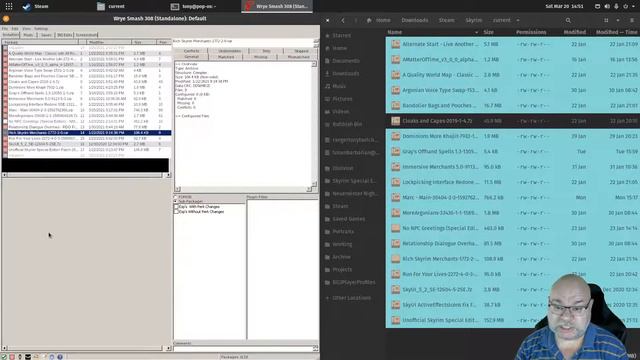Click archive icon for AMatterOfTime file
This screenshot has height=360, width=640.
(396, 60)
